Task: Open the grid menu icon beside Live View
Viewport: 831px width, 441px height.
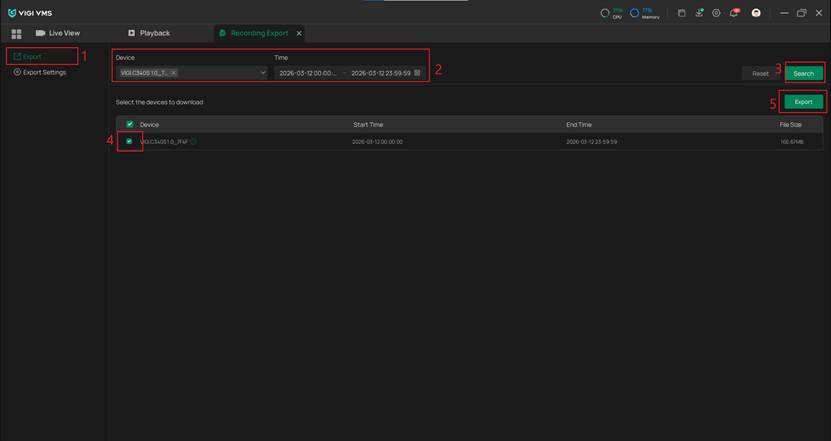Action: coord(16,33)
